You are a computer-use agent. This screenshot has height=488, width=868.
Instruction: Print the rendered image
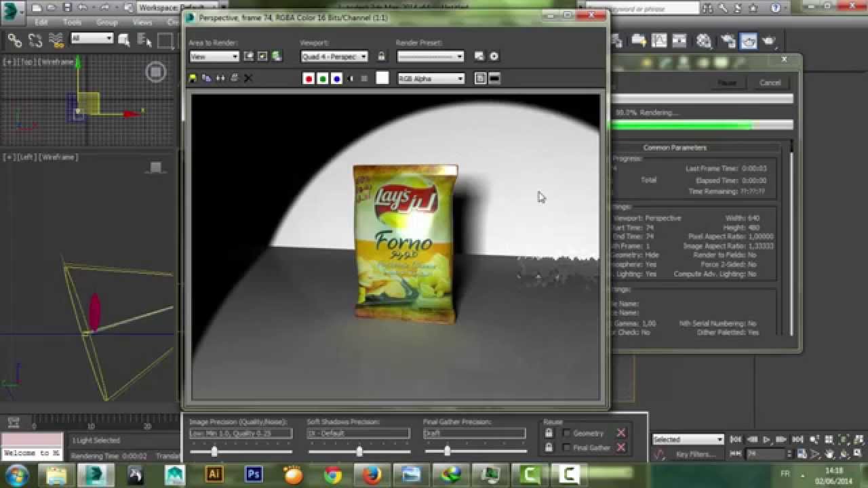[x=235, y=79]
